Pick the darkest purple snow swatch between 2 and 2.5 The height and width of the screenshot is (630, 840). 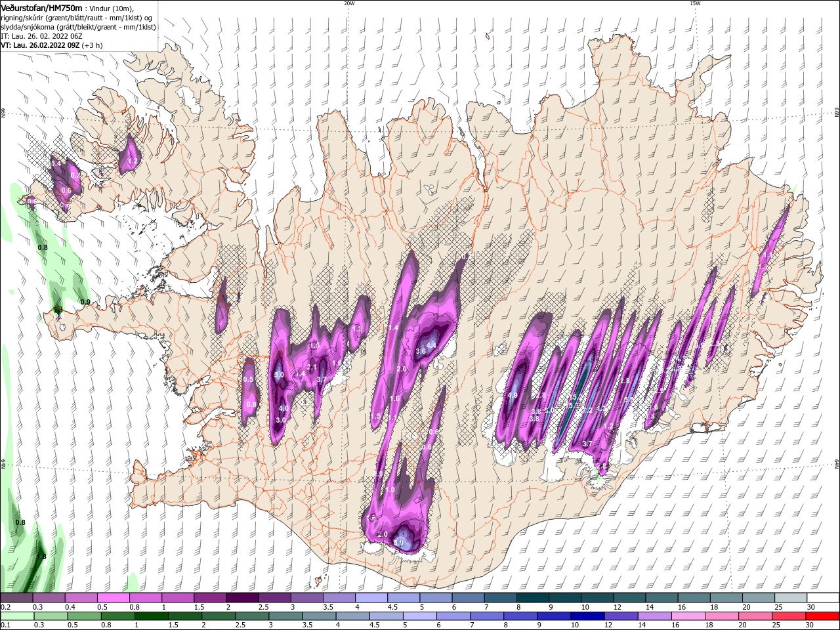tap(242, 598)
